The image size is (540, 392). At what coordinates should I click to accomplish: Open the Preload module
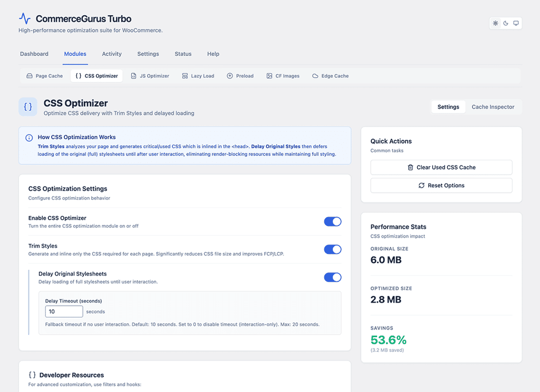pyautogui.click(x=240, y=76)
